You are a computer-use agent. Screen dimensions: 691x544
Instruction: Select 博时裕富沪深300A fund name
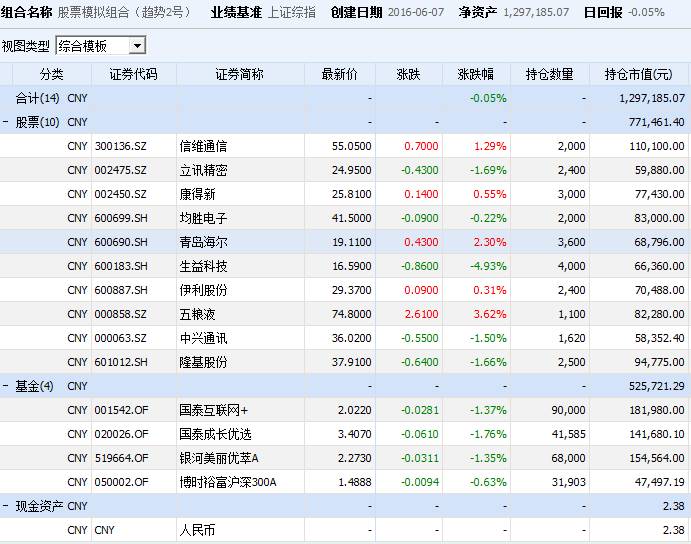[228, 482]
